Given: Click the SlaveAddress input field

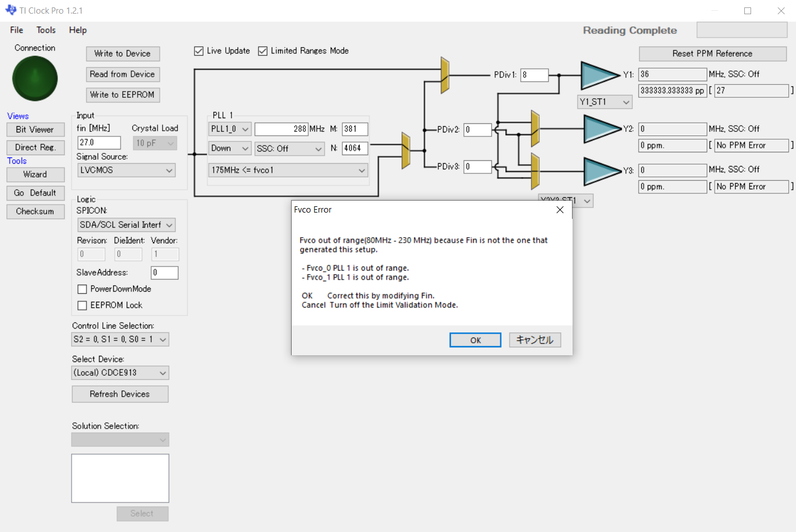Looking at the screenshot, I should pos(165,273).
